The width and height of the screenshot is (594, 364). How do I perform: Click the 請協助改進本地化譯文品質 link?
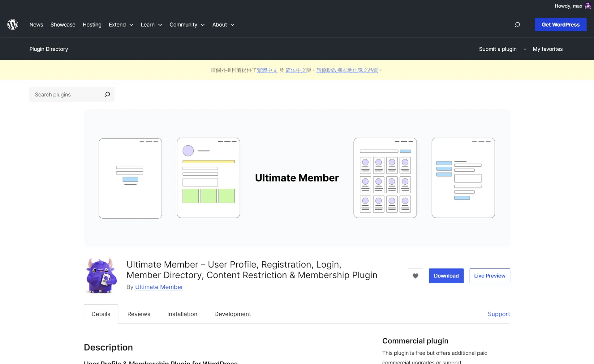[x=347, y=70]
